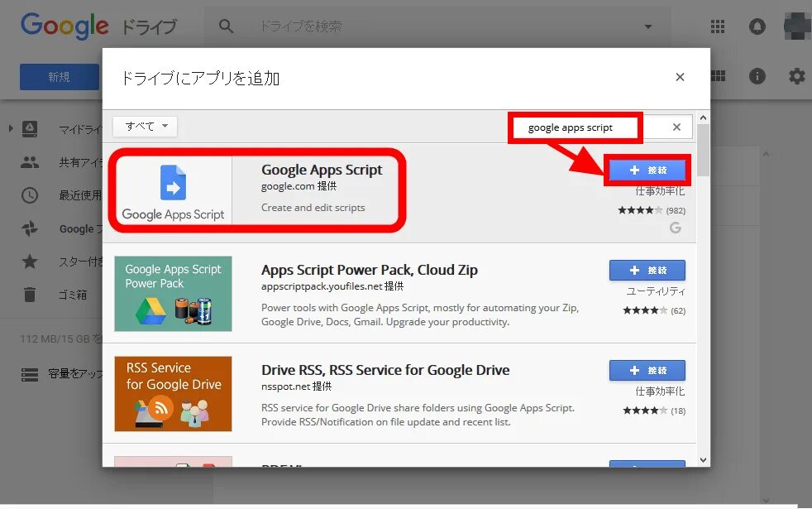Select the Google Photos pinwheel icon
This screenshot has height=509, width=812.
tap(30, 228)
